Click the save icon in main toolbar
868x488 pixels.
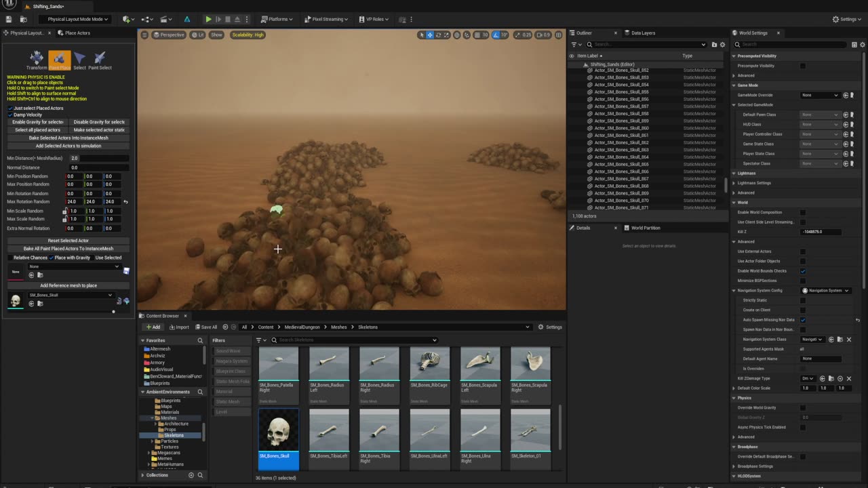click(x=8, y=19)
